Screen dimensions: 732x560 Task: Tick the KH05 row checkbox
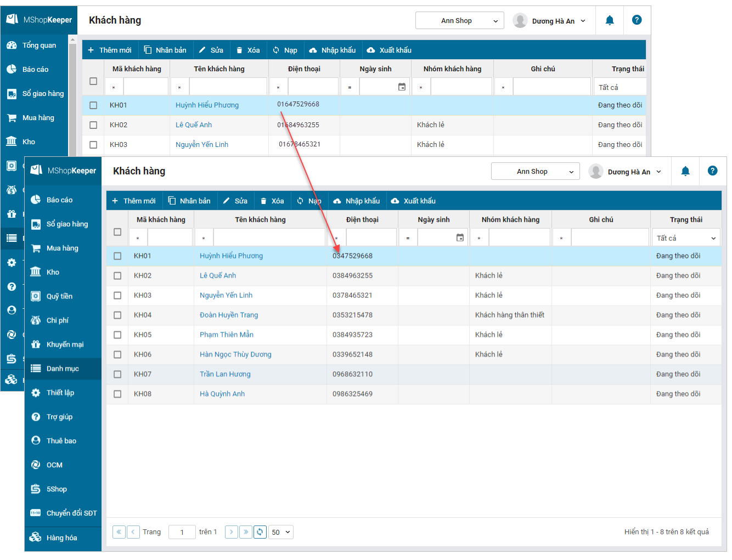click(117, 335)
